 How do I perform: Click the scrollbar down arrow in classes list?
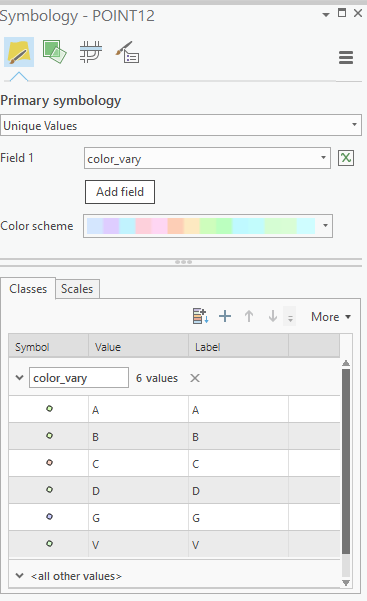pyautogui.click(x=346, y=583)
